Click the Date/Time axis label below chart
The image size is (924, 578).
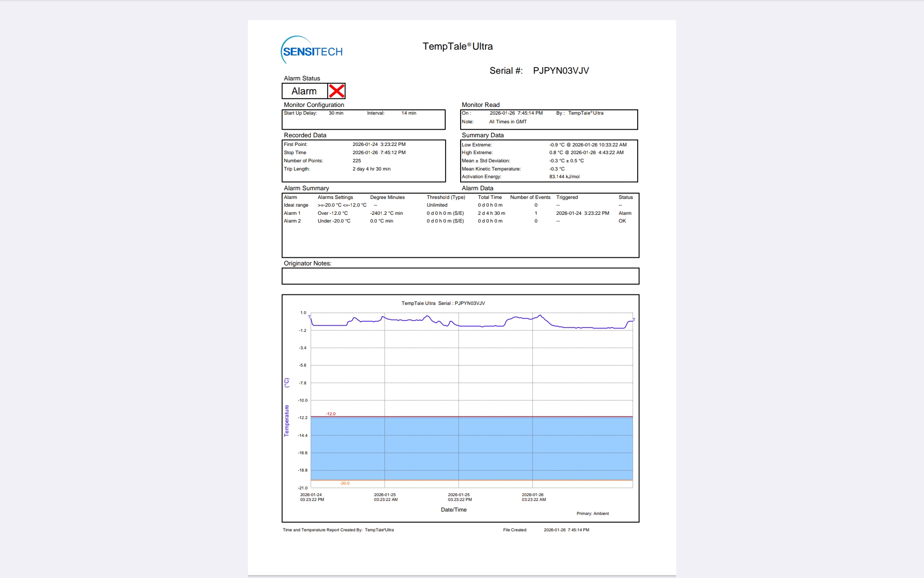pyautogui.click(x=453, y=510)
